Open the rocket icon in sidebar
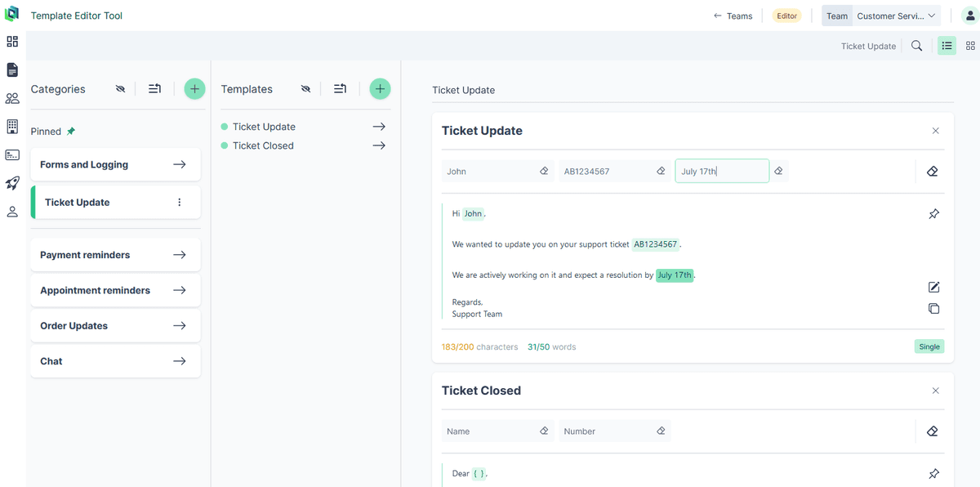The image size is (980, 487). coord(12,183)
